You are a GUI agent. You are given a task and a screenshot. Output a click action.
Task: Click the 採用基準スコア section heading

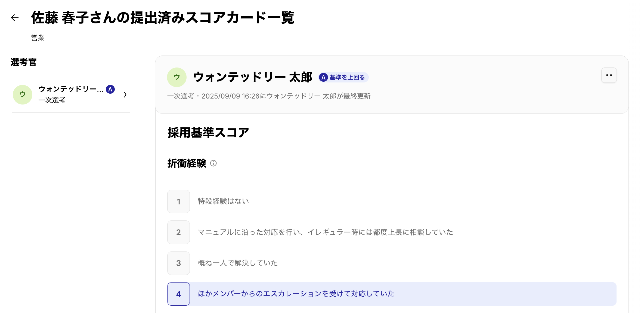pos(208,132)
